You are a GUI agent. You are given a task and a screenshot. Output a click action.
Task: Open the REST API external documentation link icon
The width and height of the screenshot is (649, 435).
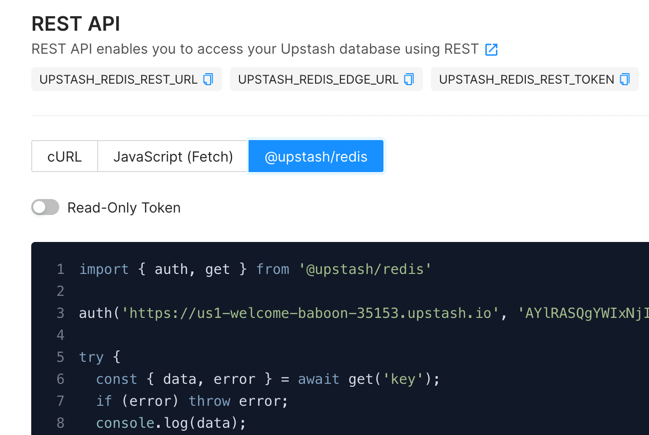[x=491, y=49]
